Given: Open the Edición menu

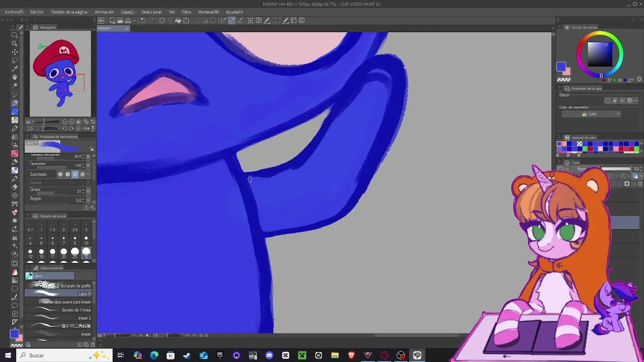Looking at the screenshot, I should point(37,12).
